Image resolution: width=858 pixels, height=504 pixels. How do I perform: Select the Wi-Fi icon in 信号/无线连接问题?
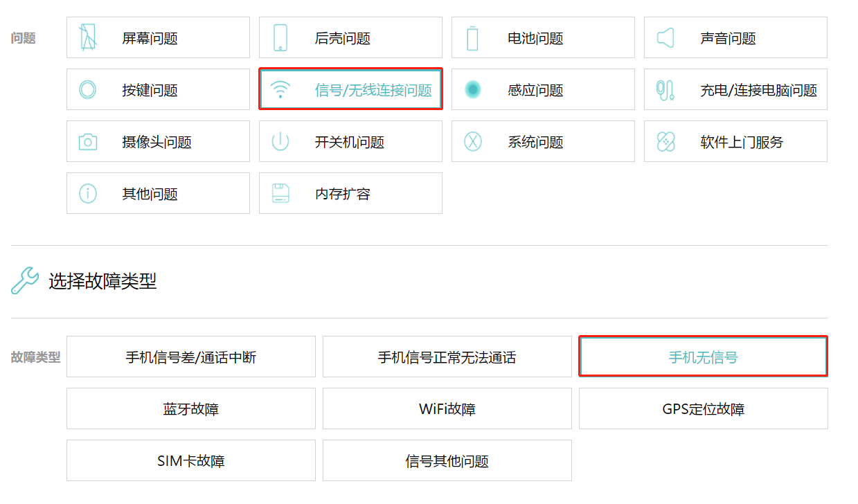point(280,89)
